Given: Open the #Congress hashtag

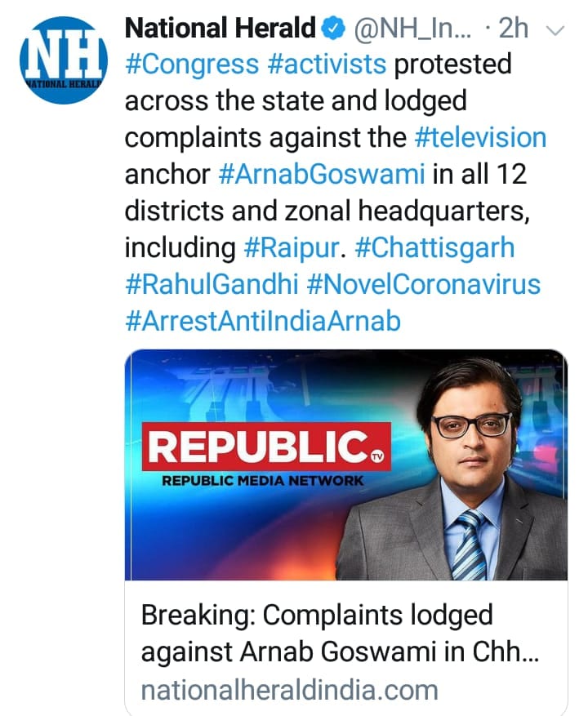Looking at the screenshot, I should [191, 64].
